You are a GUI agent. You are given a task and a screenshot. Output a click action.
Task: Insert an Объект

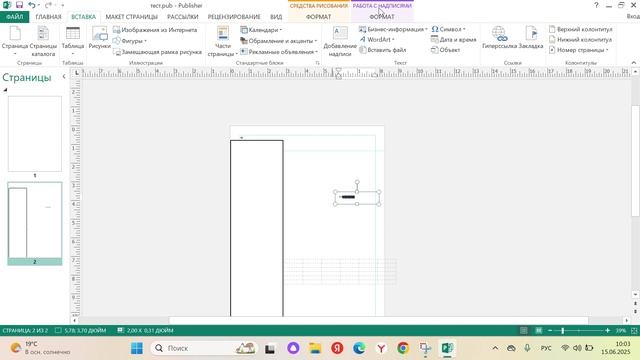pos(445,50)
